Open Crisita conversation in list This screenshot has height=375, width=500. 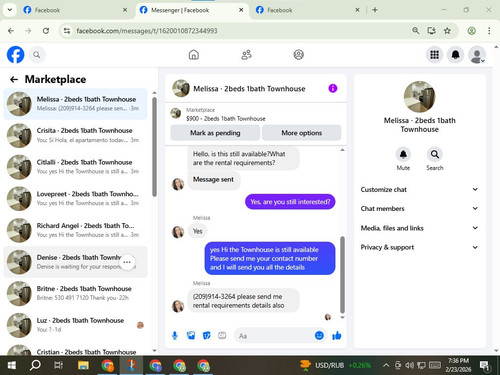click(x=75, y=135)
